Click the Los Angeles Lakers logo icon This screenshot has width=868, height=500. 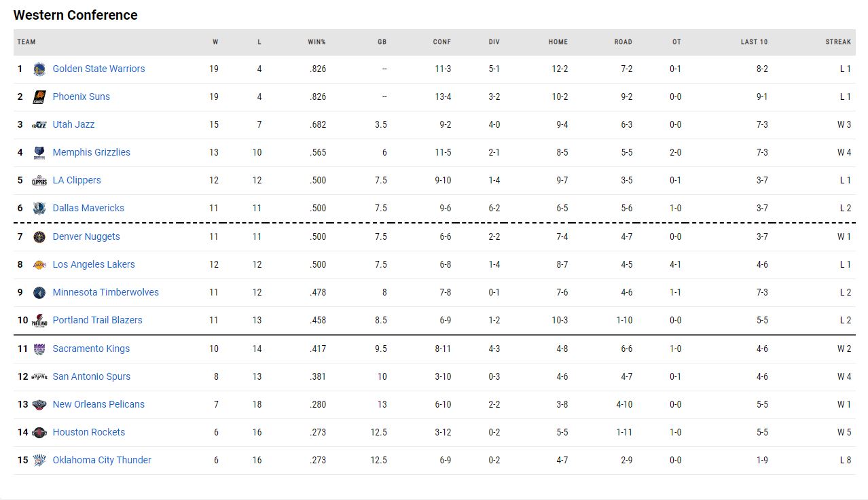[39, 264]
